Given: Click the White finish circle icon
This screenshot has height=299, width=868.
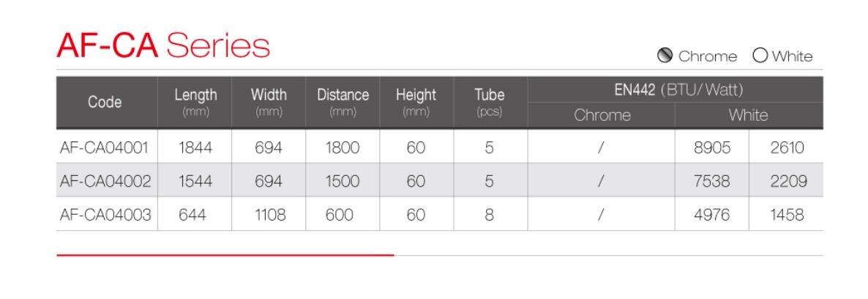Looking at the screenshot, I should (x=760, y=56).
